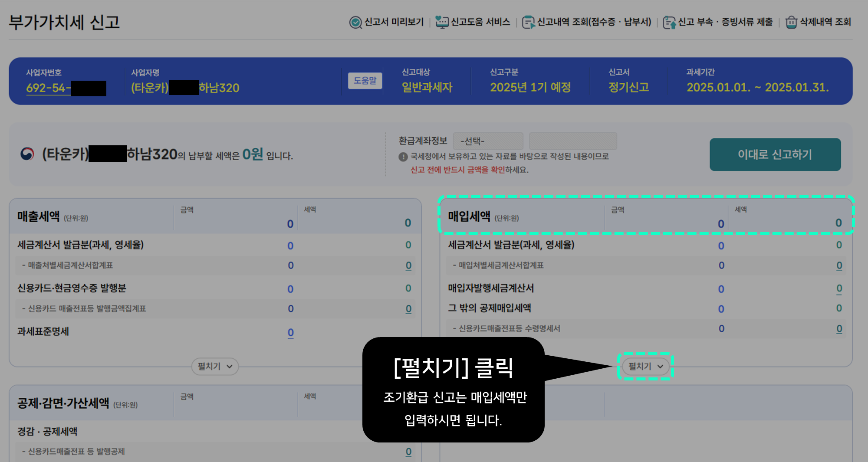This screenshot has height=462, width=868.
Task: Open 신고 부속·증빙서류 제출 link
Action: click(725, 22)
